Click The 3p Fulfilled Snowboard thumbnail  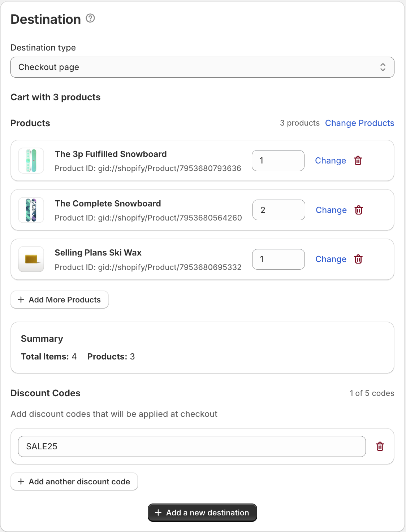pos(31,161)
